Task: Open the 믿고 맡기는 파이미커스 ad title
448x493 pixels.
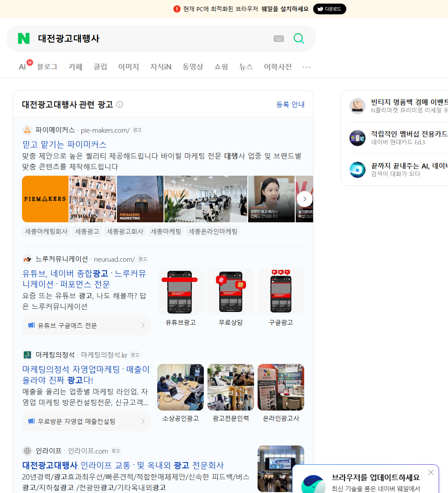Action: point(65,144)
